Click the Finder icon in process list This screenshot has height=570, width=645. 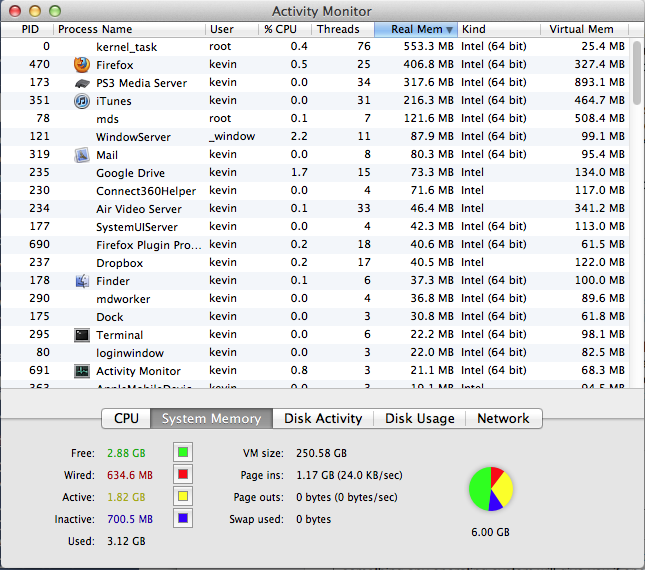82,281
